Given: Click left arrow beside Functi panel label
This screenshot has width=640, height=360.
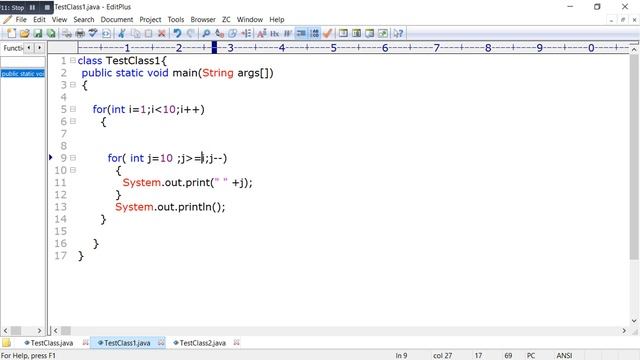Looking at the screenshot, I should point(29,48).
